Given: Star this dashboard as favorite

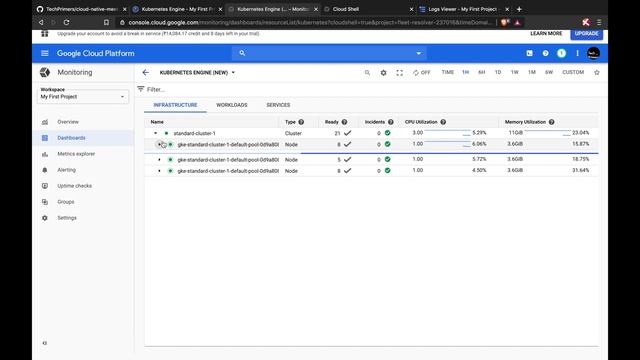Looking at the screenshot, I should [x=597, y=72].
